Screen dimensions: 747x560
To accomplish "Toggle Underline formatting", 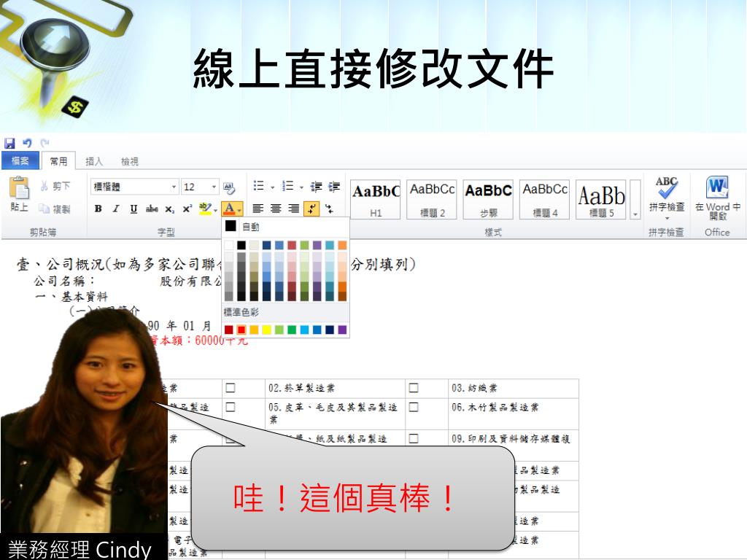I will (134, 209).
